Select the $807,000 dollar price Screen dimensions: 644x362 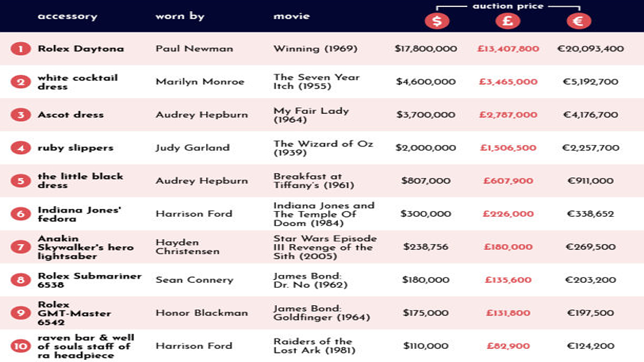[426, 181]
